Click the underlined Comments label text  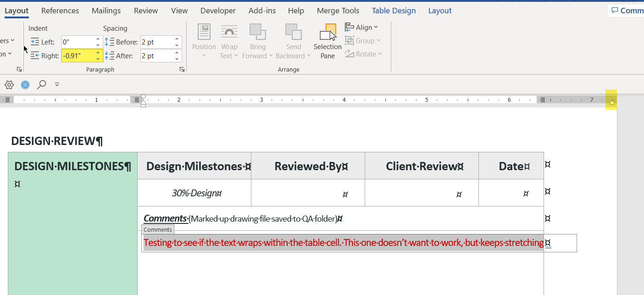coord(166,218)
